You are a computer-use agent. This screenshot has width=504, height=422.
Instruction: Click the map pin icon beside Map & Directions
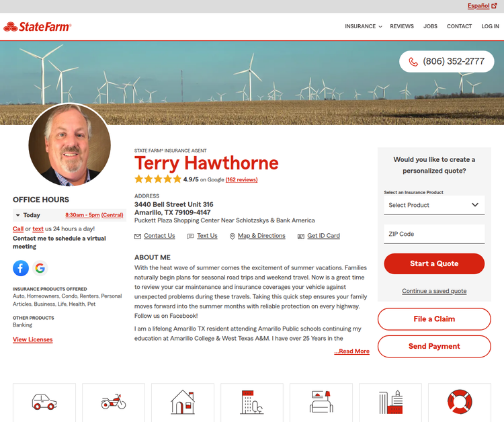pyautogui.click(x=232, y=237)
